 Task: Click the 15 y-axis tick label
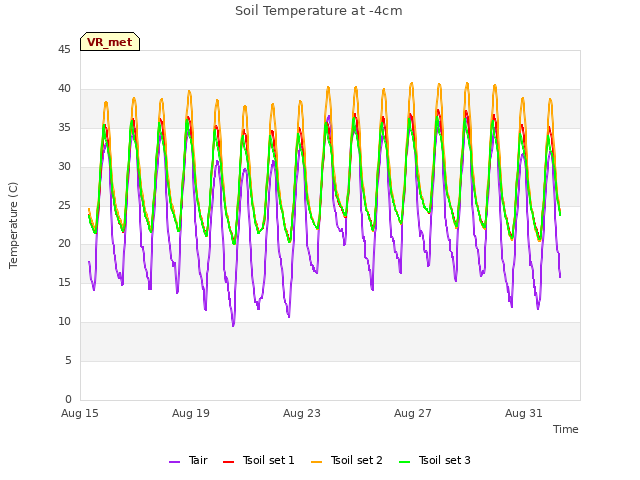64,282
